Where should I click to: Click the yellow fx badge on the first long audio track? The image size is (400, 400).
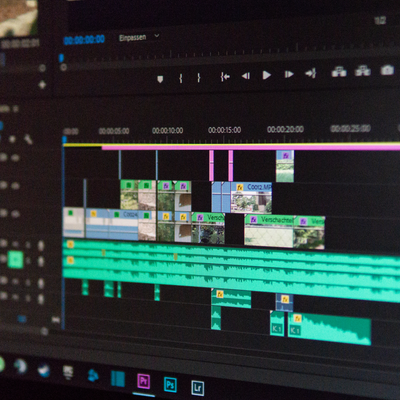[70, 245]
